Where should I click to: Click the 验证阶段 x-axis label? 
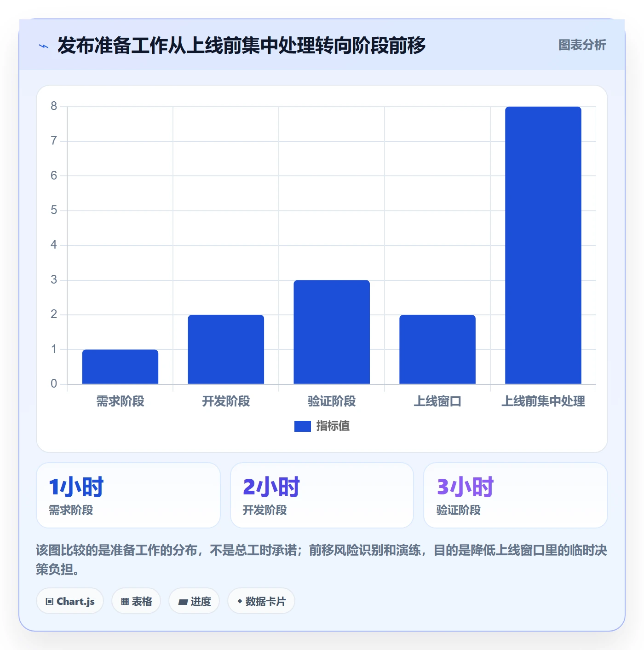click(332, 401)
